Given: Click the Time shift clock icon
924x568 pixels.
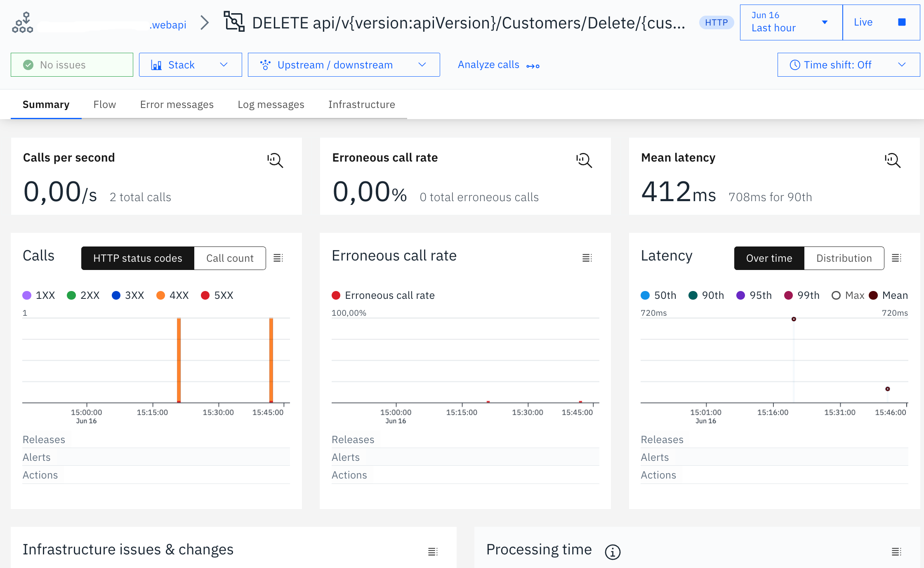Looking at the screenshot, I should pos(794,65).
